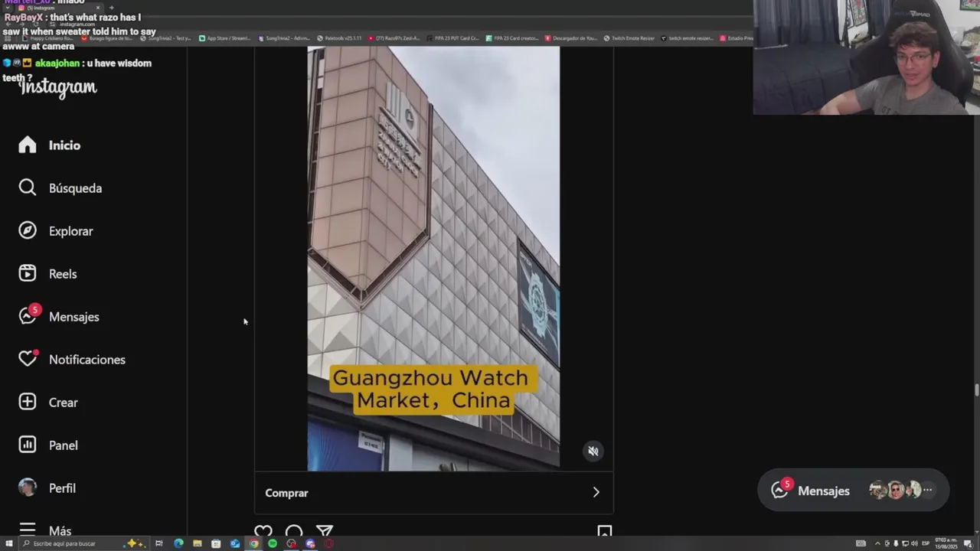Viewport: 980px width, 551px height.
Task: Open the ESP language indicator
Action: pyautogui.click(x=926, y=543)
